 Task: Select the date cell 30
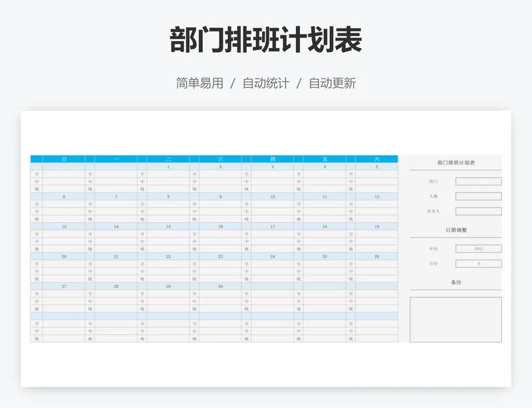point(221,286)
